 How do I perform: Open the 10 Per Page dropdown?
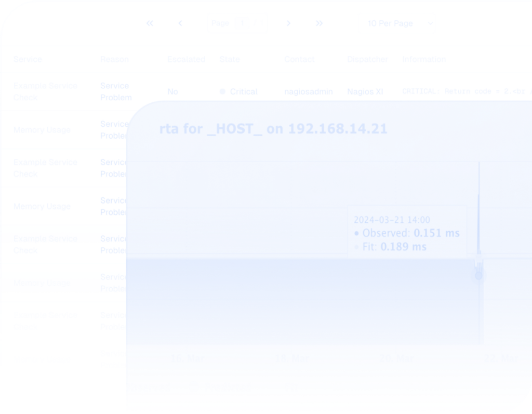point(401,23)
